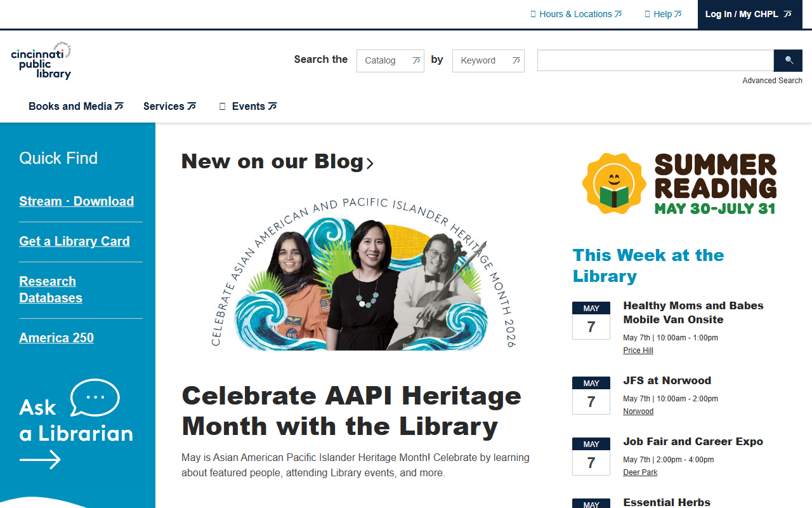Click the Ask a Librarian text

pos(76,420)
